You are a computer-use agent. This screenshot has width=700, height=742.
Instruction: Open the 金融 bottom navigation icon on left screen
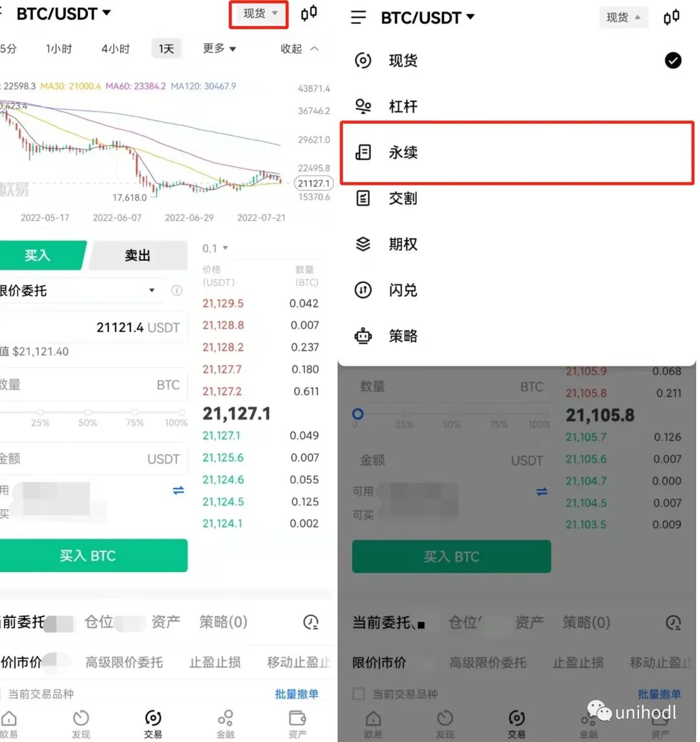225,724
